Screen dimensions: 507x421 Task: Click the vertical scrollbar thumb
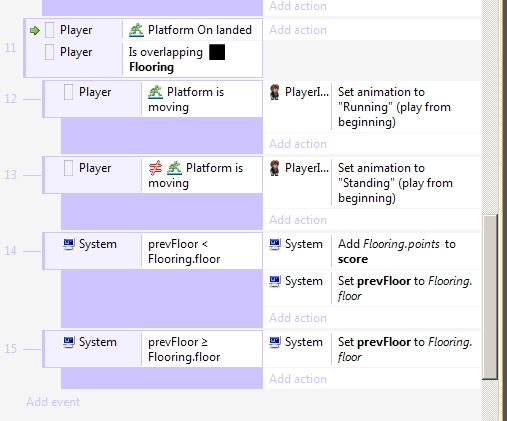(490, 297)
